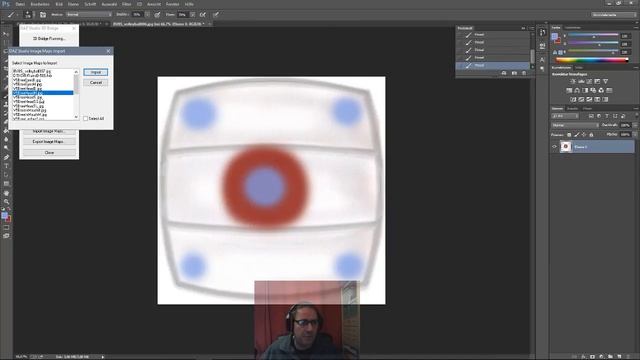Open the Brush panel from the options bar
This screenshot has width=640, height=360.
tap(43, 15)
